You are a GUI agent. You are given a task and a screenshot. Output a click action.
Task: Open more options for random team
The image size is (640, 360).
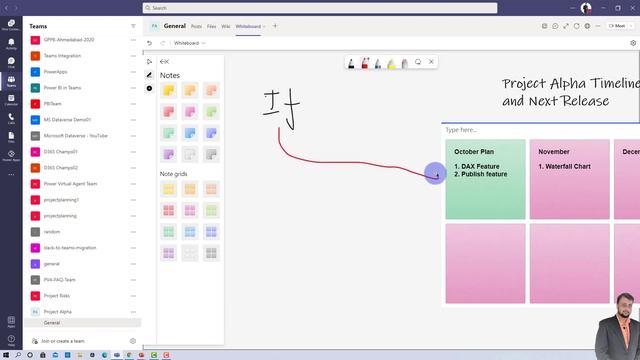tap(133, 232)
